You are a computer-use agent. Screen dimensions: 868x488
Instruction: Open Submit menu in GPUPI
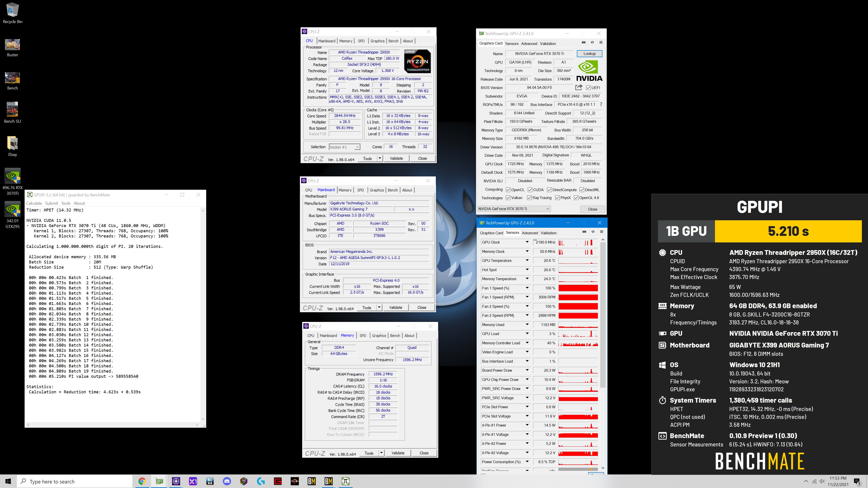tap(52, 203)
